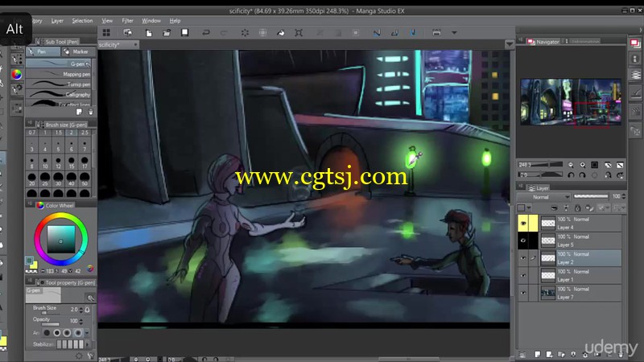Click the lock layer icon

(577, 208)
